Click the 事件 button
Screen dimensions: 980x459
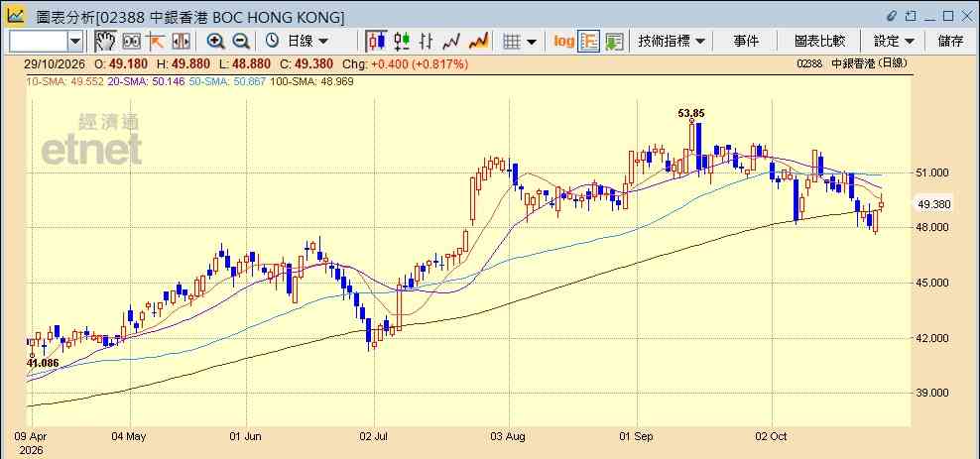pyautogui.click(x=746, y=42)
